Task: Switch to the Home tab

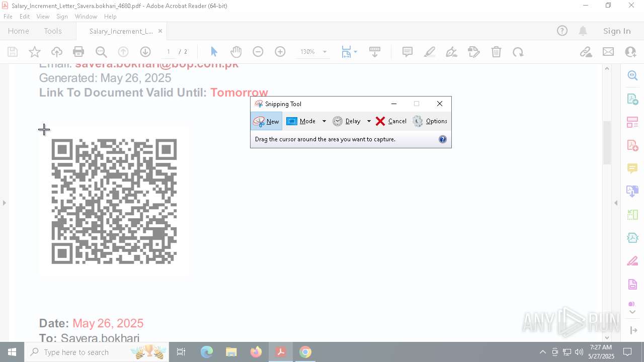Action: pyautogui.click(x=19, y=31)
